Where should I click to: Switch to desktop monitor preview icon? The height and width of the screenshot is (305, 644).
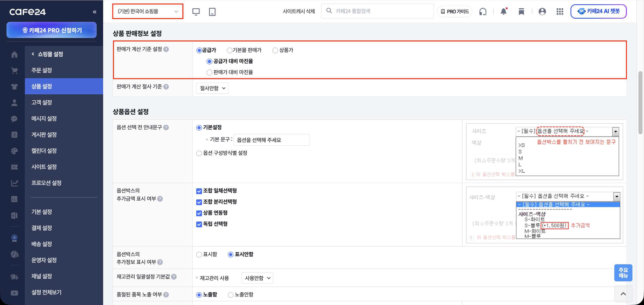tap(196, 12)
